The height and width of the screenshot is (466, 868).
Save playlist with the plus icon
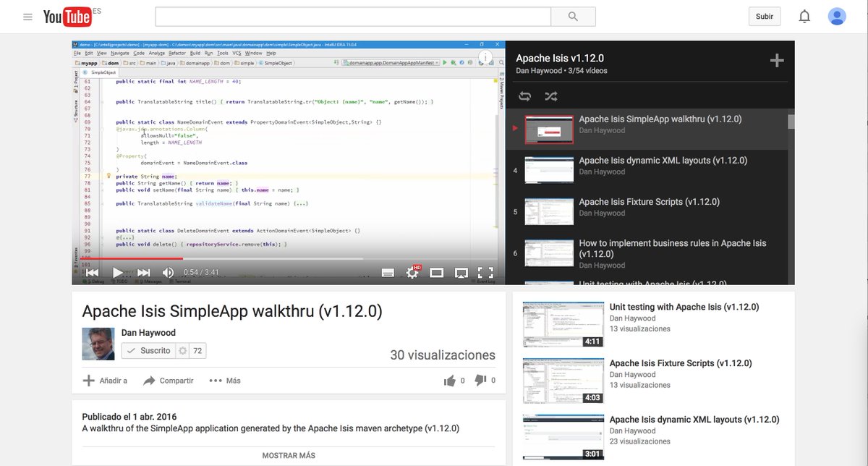[x=777, y=61]
